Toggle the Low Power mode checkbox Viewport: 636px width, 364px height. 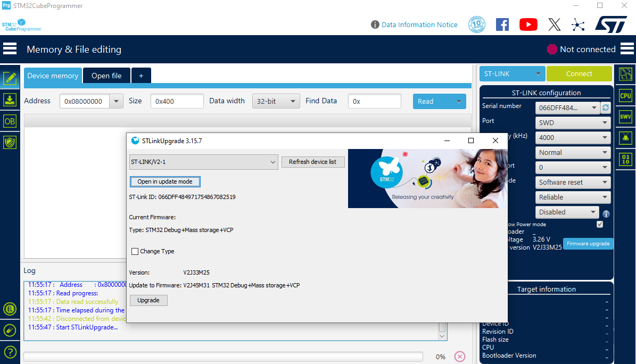point(600,225)
